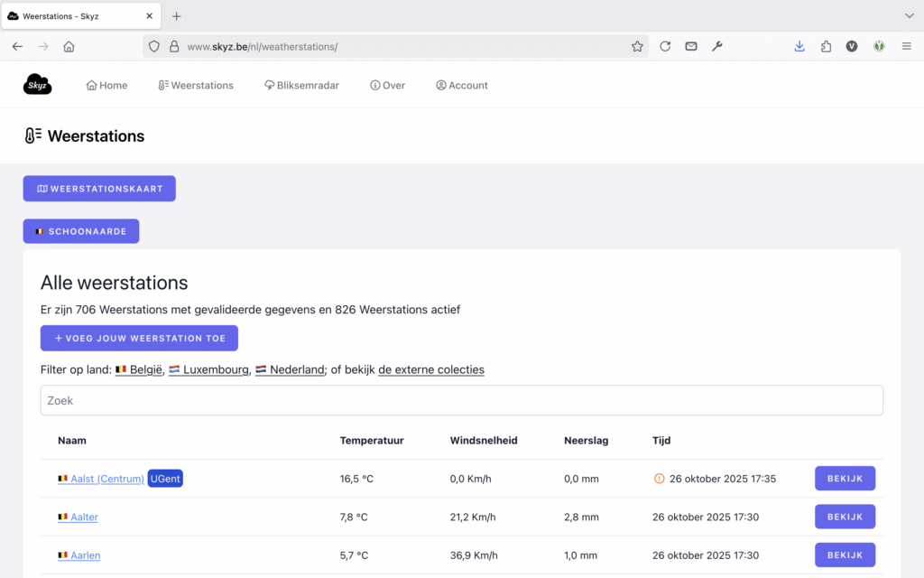The height and width of the screenshot is (578, 924).
Task: Reload the page
Action: (665, 46)
